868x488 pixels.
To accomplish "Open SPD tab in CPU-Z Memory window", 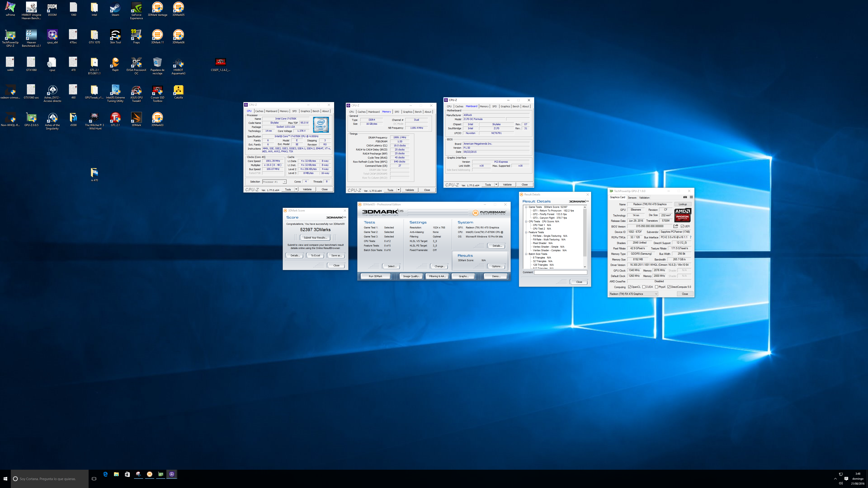I will (x=397, y=112).
